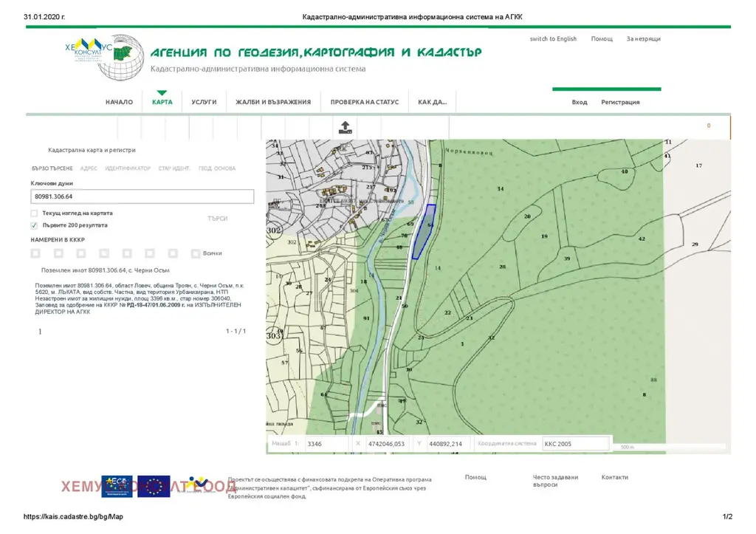The height and width of the screenshot is (534, 756).
Task: Tick the 'Всички' checkbox
Action: [x=195, y=253]
